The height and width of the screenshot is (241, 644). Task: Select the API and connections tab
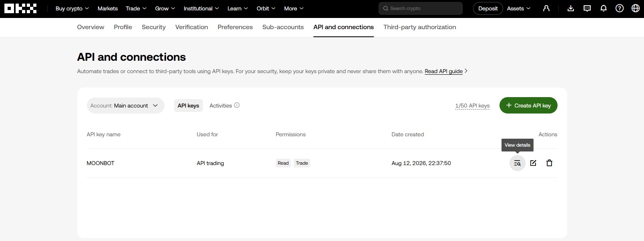click(343, 27)
